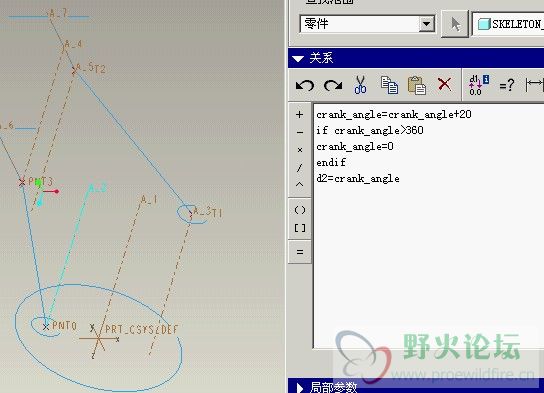Select axis label A_4
Viewport: 544px width, 393px height.
[x=73, y=44]
